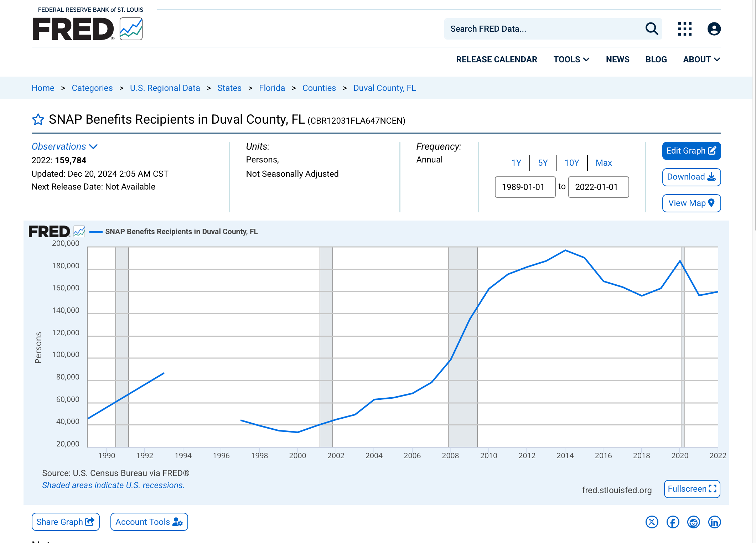Share on LinkedIn icon
This screenshot has height=543, width=756.
click(714, 522)
